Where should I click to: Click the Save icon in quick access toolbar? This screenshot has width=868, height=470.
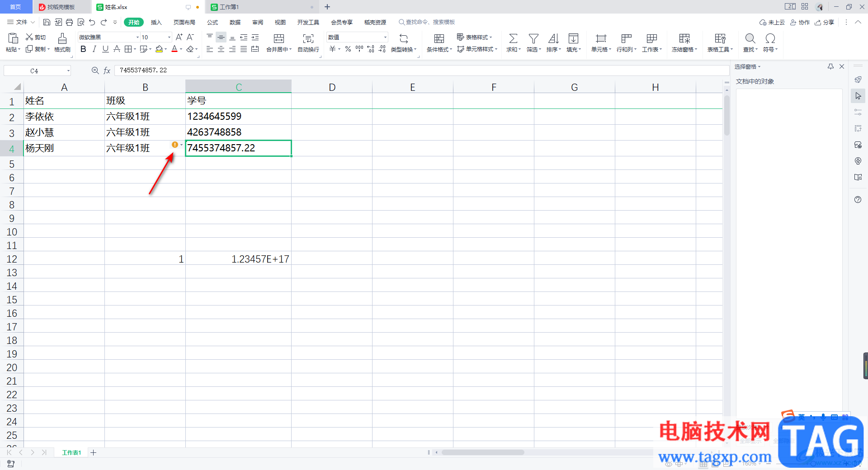pyautogui.click(x=47, y=22)
